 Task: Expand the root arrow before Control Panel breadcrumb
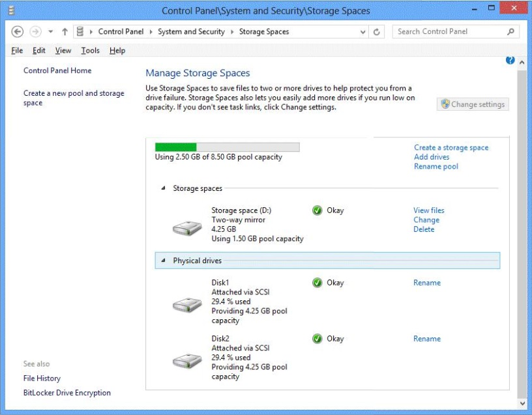[91, 32]
